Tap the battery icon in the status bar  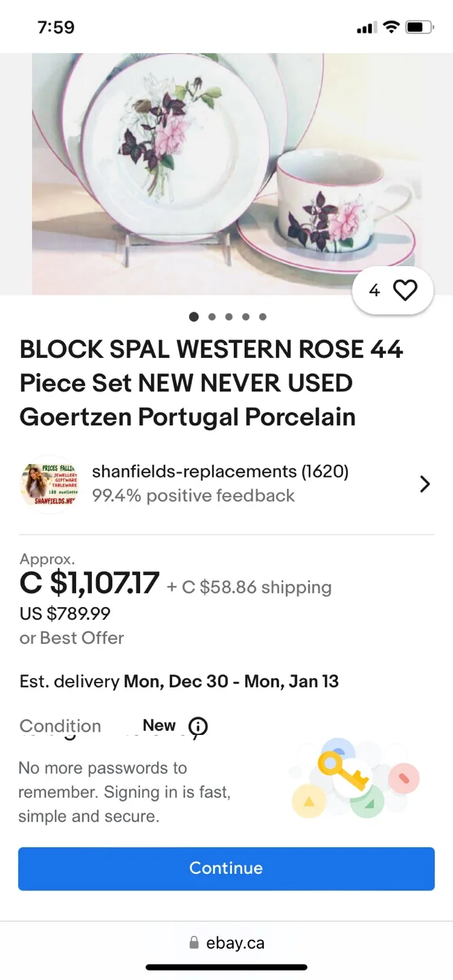418,27
